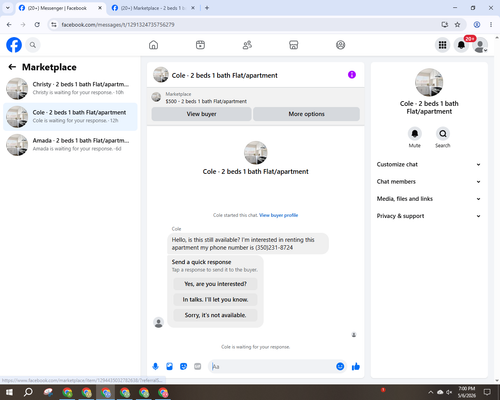Focus the message Aa input field
Image resolution: width=500 pixels, height=400 pixels.
click(x=272, y=367)
